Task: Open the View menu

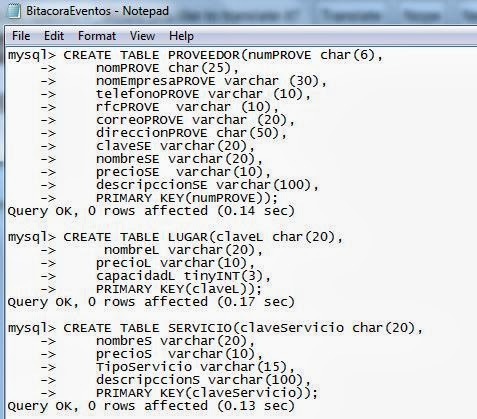Action: coord(142,36)
